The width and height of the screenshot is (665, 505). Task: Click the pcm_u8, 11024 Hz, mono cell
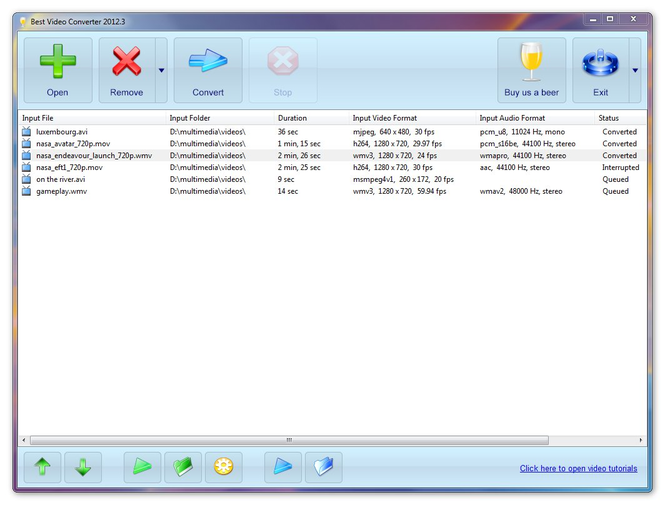pos(522,132)
